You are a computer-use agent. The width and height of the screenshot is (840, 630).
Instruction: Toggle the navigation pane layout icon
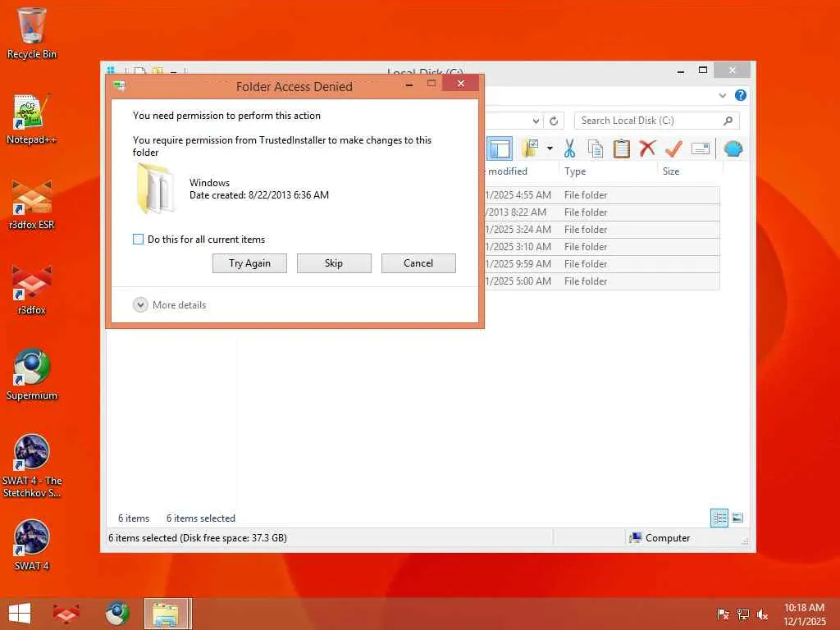tap(500, 148)
